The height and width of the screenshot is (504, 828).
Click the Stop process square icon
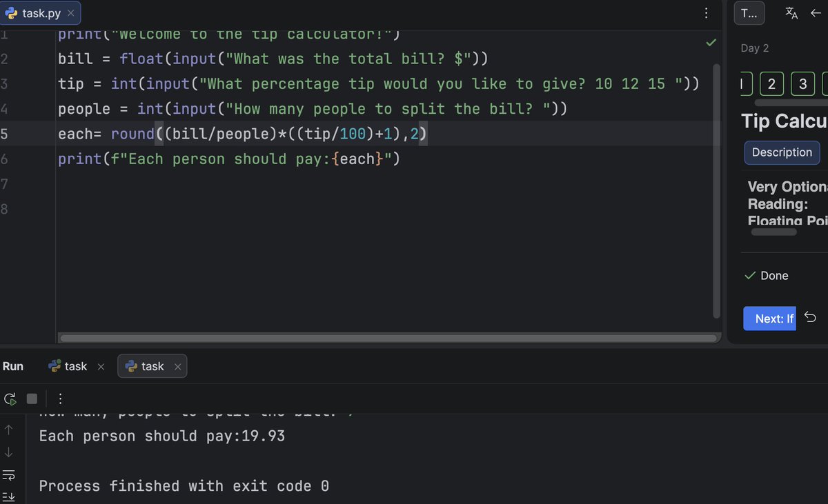coord(32,399)
